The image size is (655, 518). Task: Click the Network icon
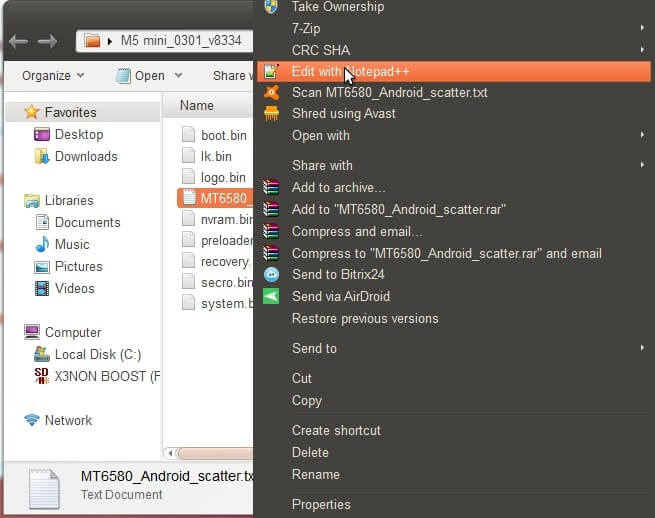pyautogui.click(x=32, y=420)
